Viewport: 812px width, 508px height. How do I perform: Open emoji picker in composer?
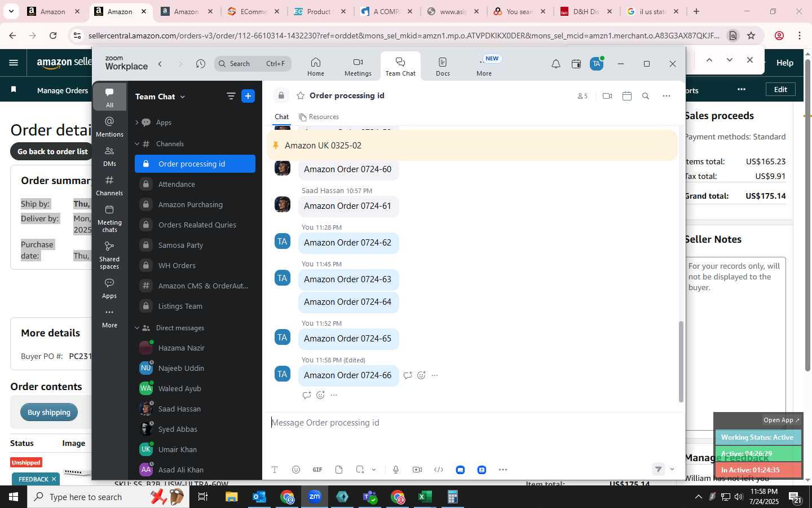click(x=296, y=470)
